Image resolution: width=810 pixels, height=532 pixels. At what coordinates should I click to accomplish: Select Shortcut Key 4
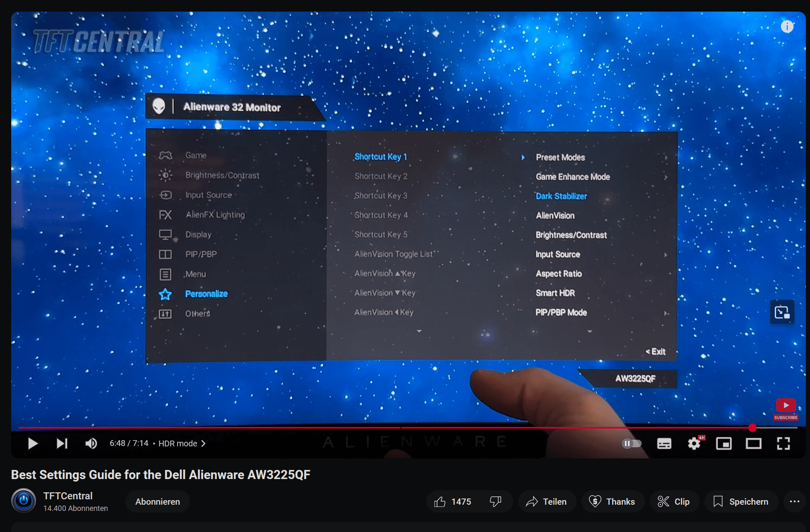381,215
